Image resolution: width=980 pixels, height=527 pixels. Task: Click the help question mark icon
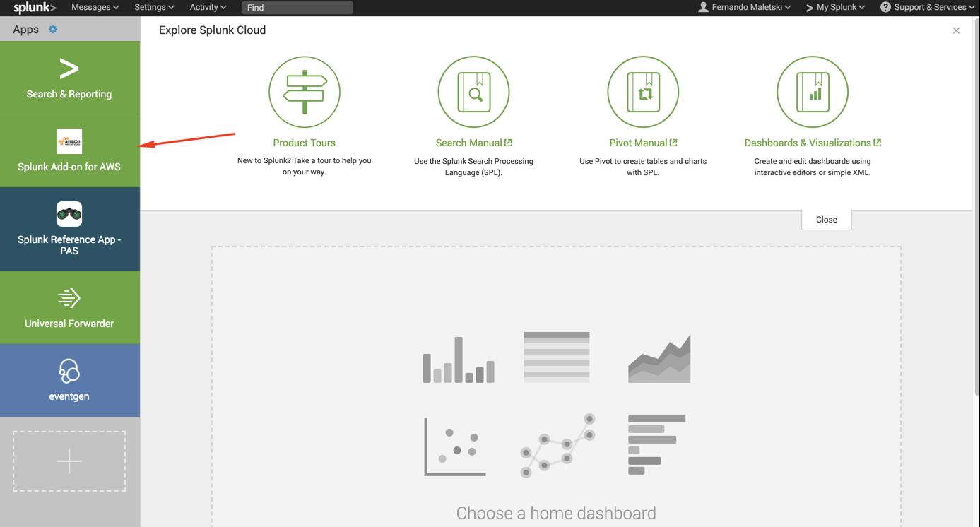[885, 7]
